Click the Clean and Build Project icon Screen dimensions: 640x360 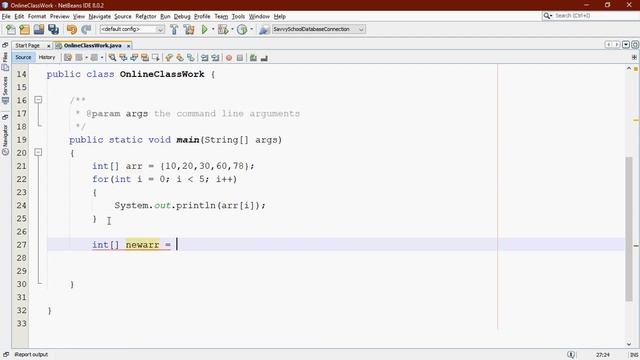click(x=189, y=29)
